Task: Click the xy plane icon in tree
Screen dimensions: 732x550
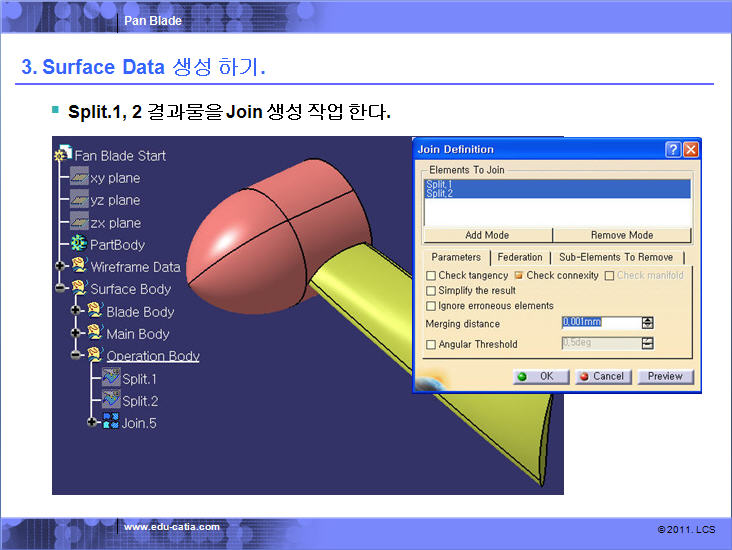Action: click(80, 178)
